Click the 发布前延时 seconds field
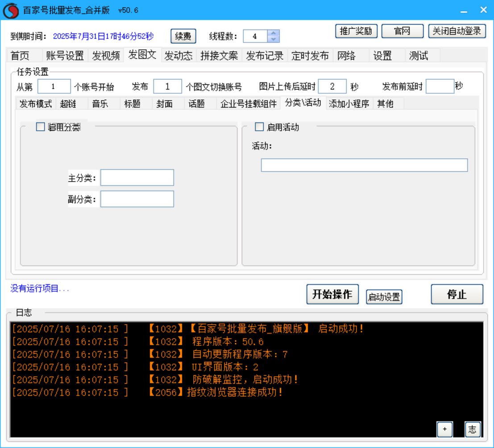The width and height of the screenshot is (494, 448). click(x=440, y=86)
